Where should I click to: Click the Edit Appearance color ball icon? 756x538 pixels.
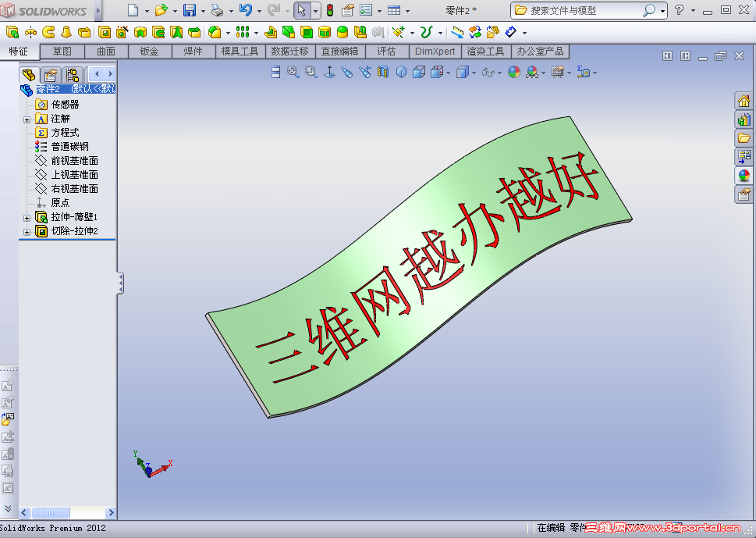pos(514,73)
